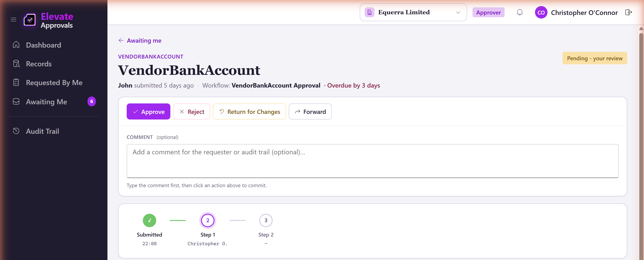Click the Approver role badge

488,13
